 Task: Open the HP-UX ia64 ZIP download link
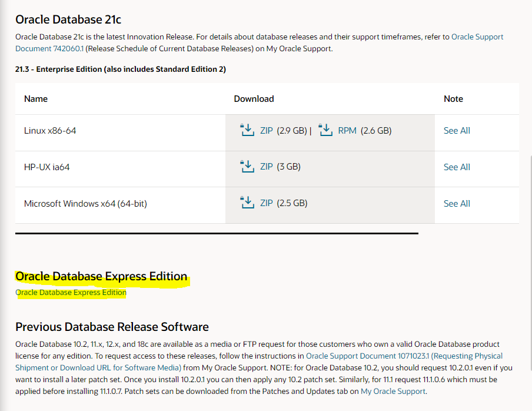click(267, 167)
